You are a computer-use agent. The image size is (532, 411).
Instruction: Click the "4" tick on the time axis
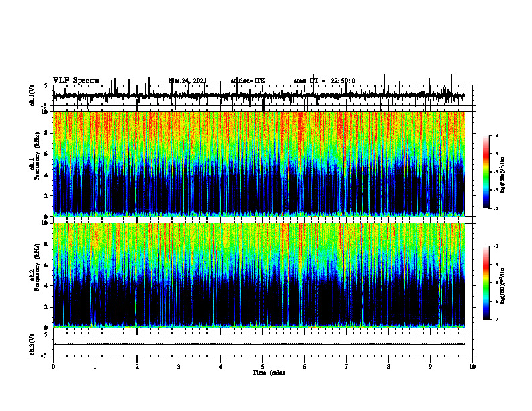tap(221, 367)
